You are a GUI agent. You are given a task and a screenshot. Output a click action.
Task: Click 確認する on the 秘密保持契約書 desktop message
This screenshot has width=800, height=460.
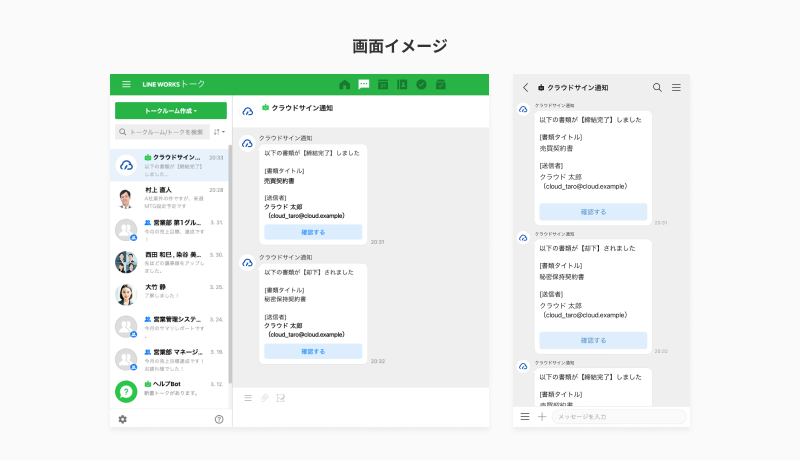(313, 351)
